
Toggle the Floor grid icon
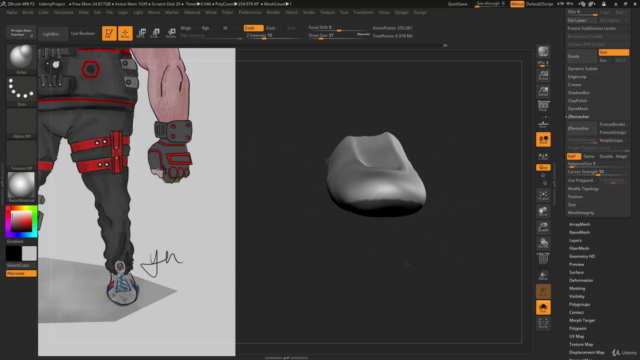(x=543, y=123)
